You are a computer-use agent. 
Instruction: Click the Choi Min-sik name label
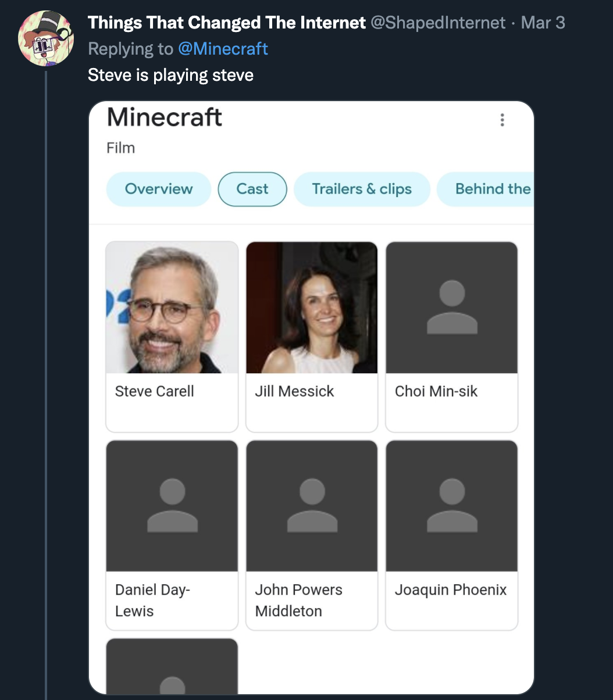(436, 391)
